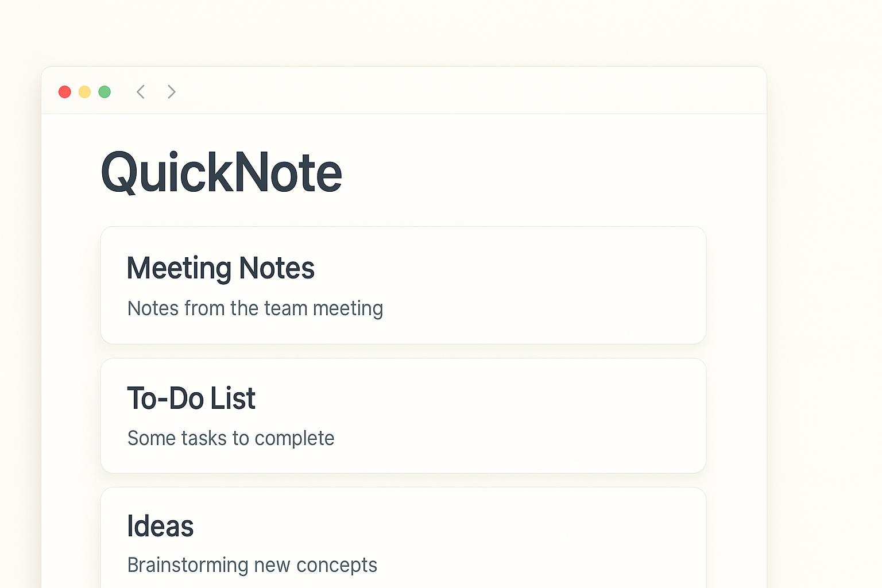Click the red close traffic light button
Screen dimensions: 882x588
(65, 92)
